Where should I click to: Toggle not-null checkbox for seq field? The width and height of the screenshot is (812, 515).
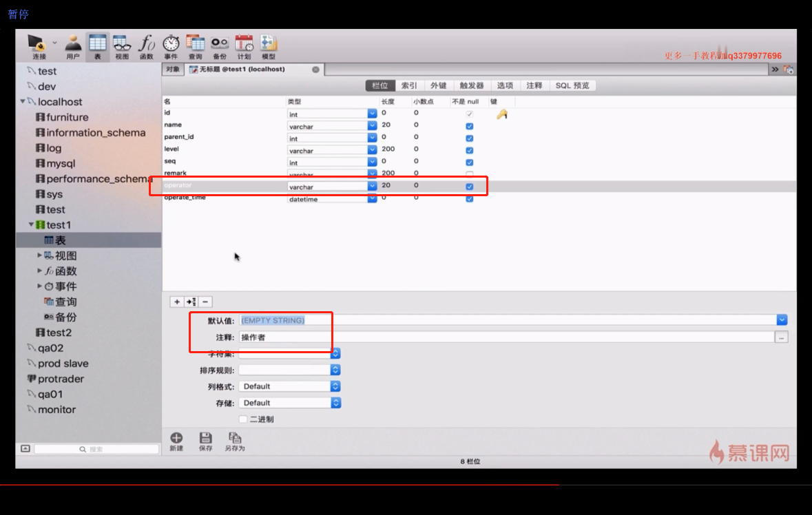click(469, 162)
